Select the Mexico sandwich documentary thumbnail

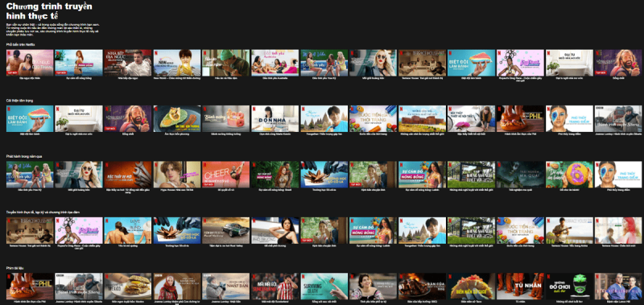click(x=128, y=286)
